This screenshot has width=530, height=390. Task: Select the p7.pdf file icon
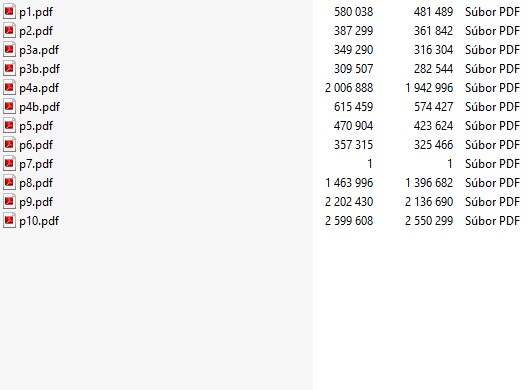tap(9, 164)
